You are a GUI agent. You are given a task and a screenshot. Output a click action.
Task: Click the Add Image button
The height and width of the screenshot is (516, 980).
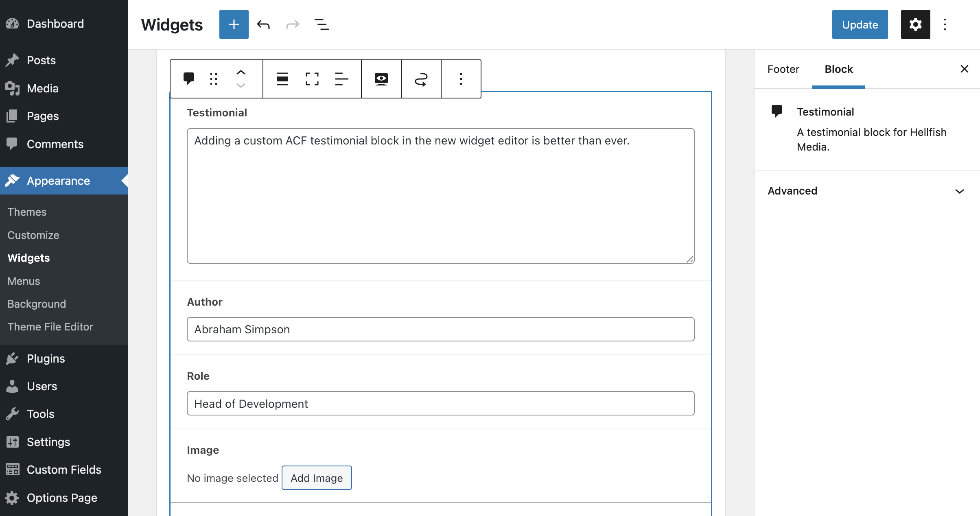coord(317,478)
